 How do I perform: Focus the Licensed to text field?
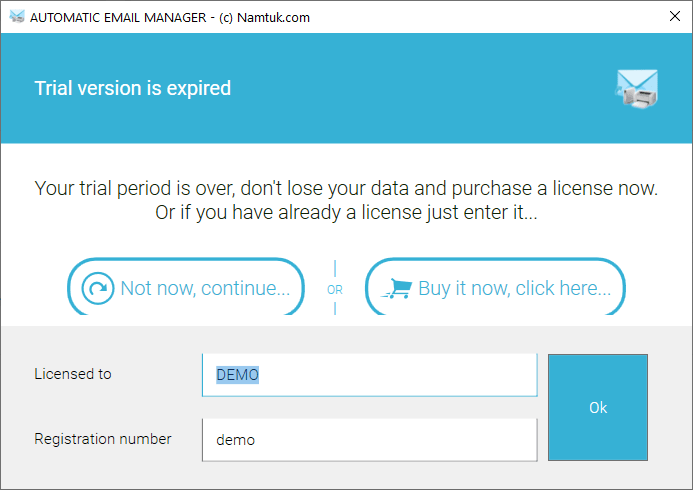(369, 375)
